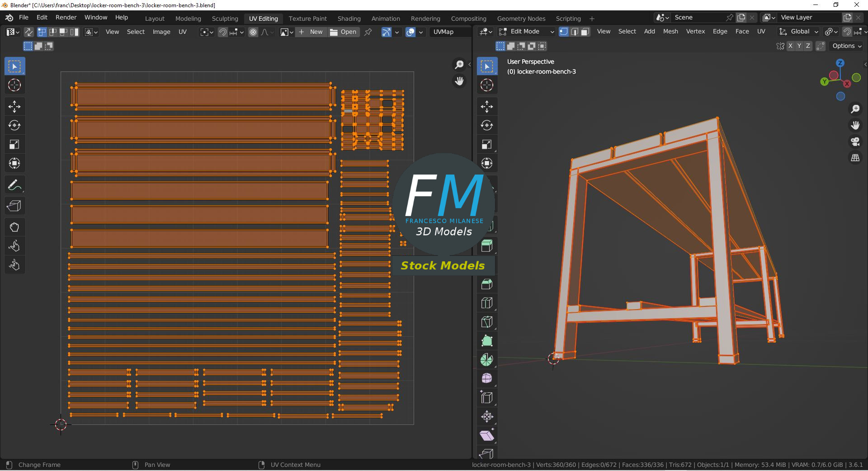Viewport: 868px width, 471px height.
Task: Open the 3D viewport pivot point dropdown
Action: 831,32
